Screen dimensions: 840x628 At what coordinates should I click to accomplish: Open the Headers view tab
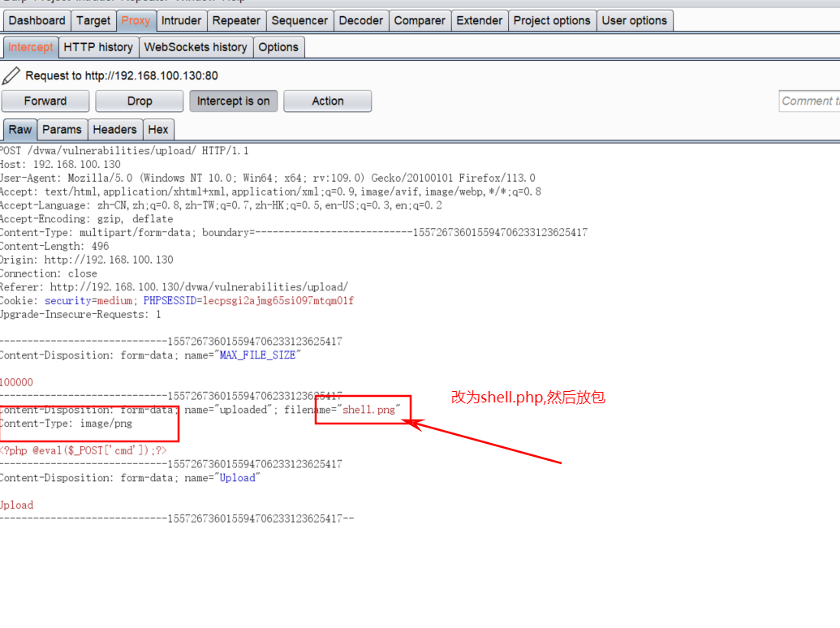tap(114, 130)
